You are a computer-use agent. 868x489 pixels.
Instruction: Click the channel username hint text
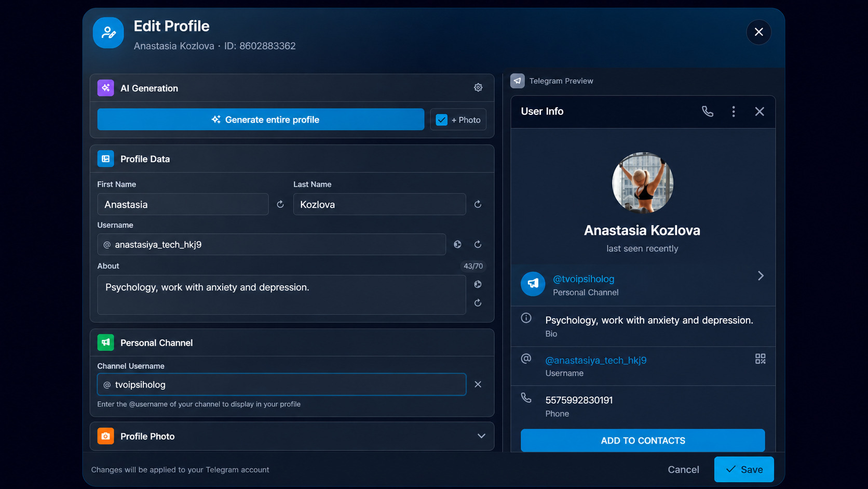point(199,404)
